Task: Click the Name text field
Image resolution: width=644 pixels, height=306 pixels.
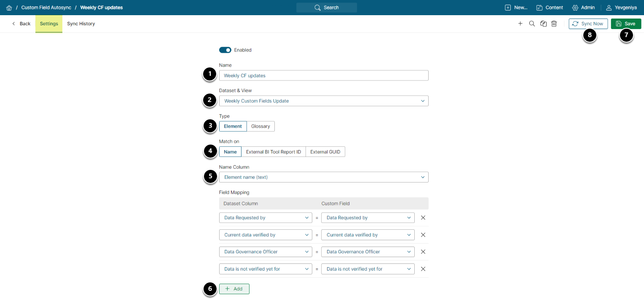Action: (x=324, y=75)
